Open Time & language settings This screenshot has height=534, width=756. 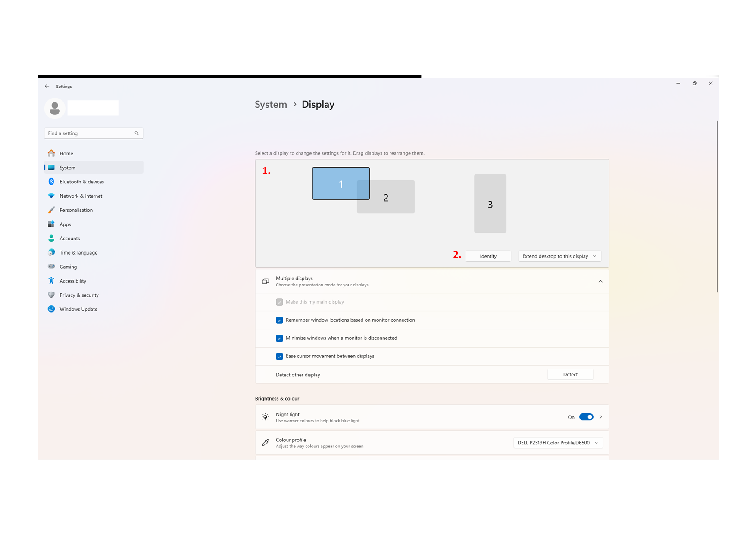coord(78,253)
